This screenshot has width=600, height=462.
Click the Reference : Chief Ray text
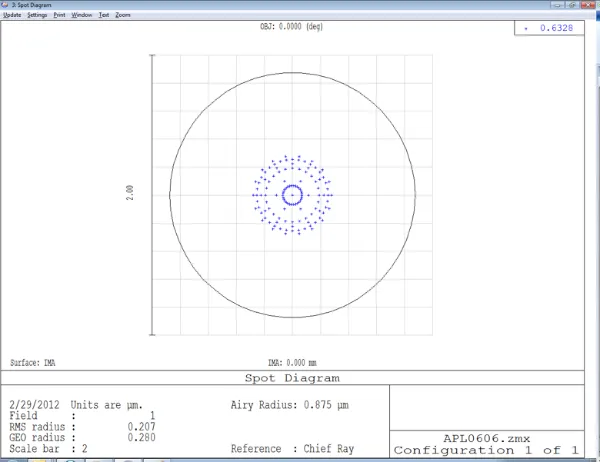pyautogui.click(x=292, y=449)
